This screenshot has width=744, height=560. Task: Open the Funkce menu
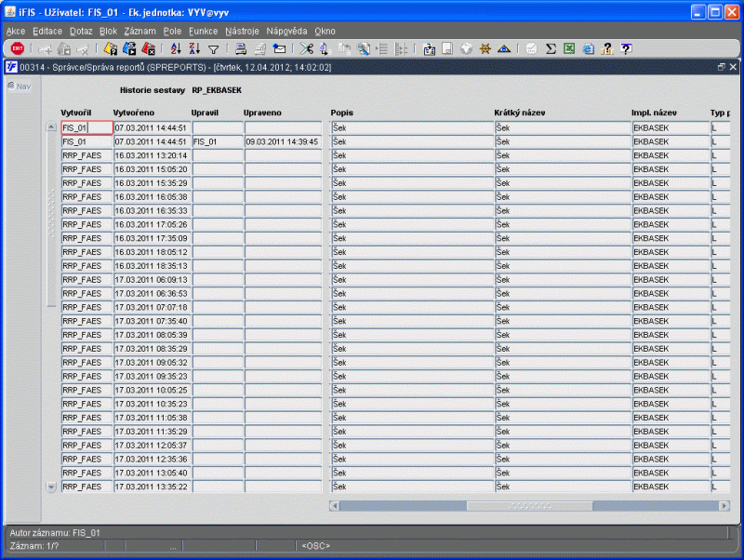pos(203,31)
